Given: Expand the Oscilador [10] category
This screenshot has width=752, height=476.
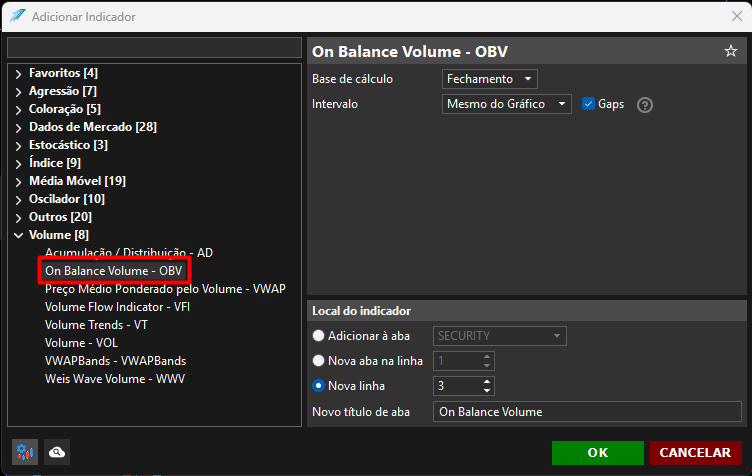Looking at the screenshot, I should (19, 199).
